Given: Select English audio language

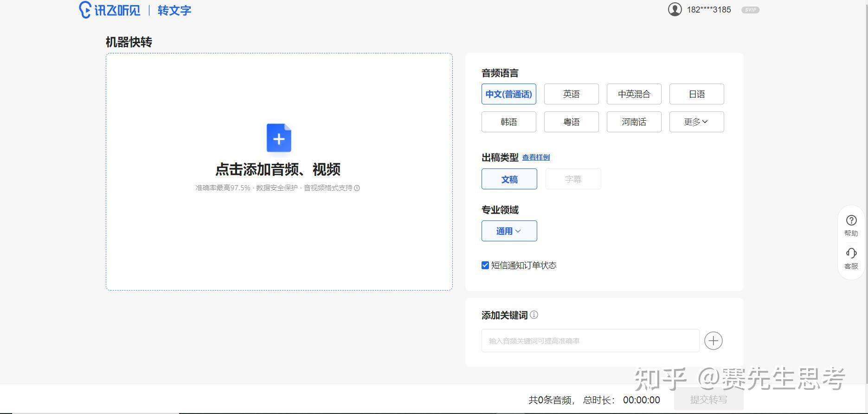Looking at the screenshot, I should pyautogui.click(x=572, y=94).
